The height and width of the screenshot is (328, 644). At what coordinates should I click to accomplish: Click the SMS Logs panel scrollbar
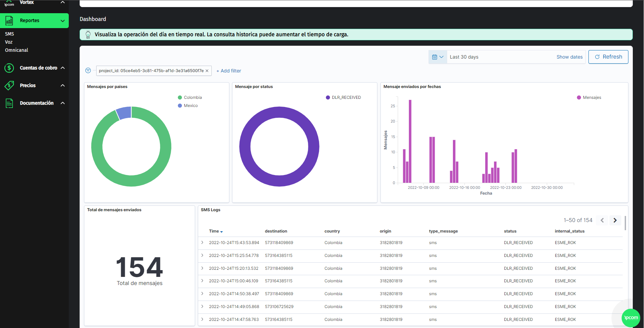[x=625, y=223]
